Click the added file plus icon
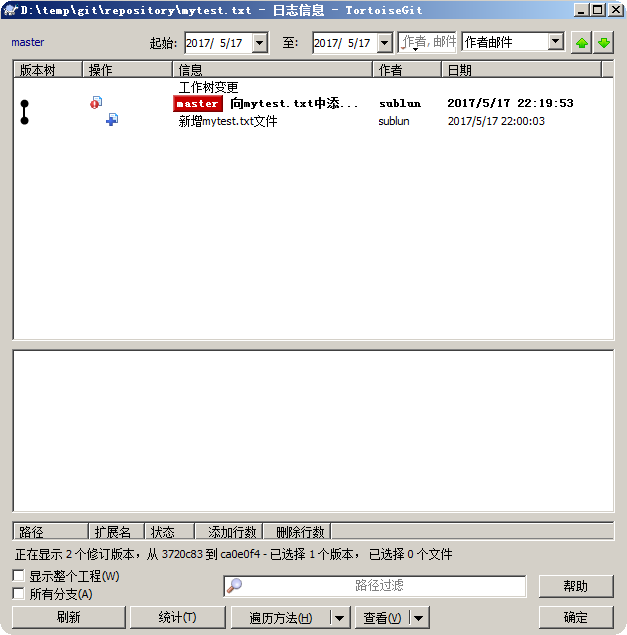The image size is (627, 635). (112, 120)
